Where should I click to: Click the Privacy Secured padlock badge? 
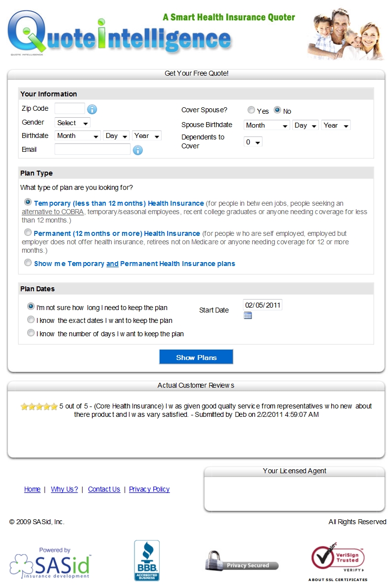(x=242, y=561)
